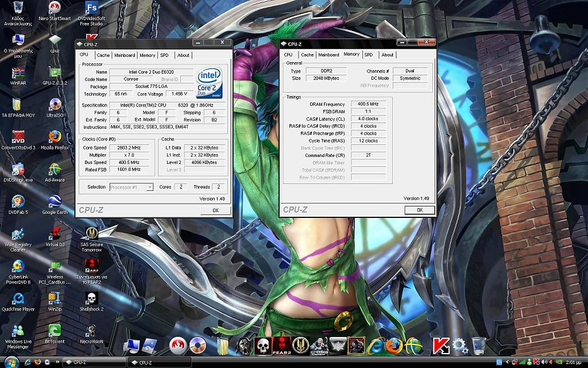
Task: Select first CPU-Z taskbar button
Action: click(94, 362)
